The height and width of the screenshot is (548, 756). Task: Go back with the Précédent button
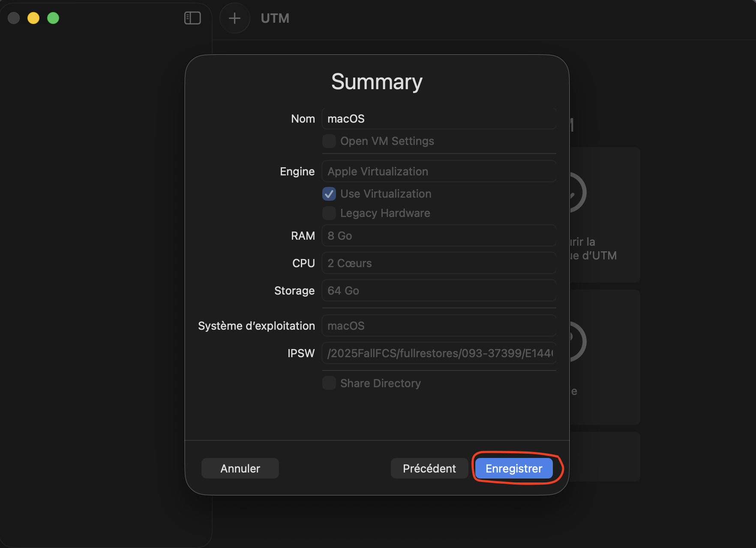click(429, 468)
